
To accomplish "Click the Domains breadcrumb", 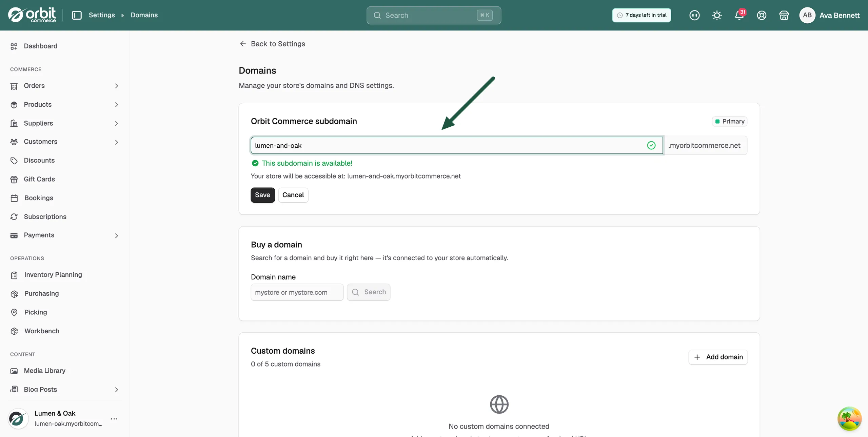I will pos(144,15).
